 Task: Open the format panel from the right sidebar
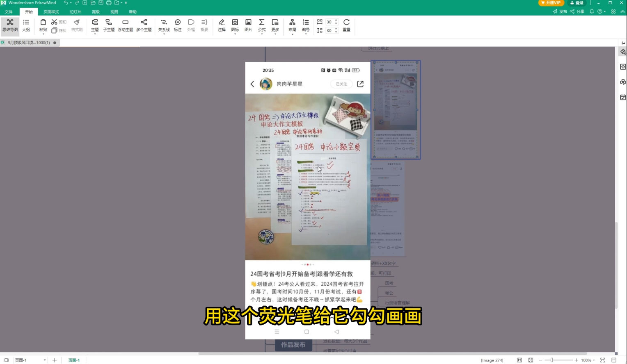(x=623, y=51)
